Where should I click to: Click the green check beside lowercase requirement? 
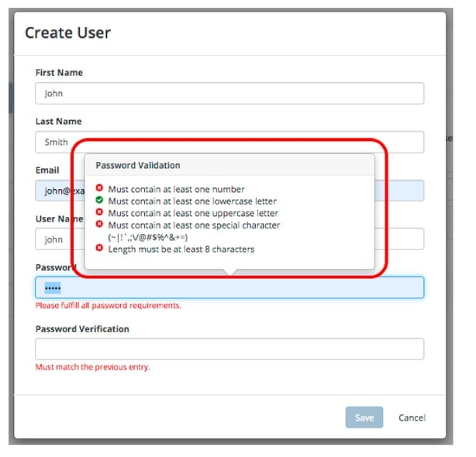[99, 201]
